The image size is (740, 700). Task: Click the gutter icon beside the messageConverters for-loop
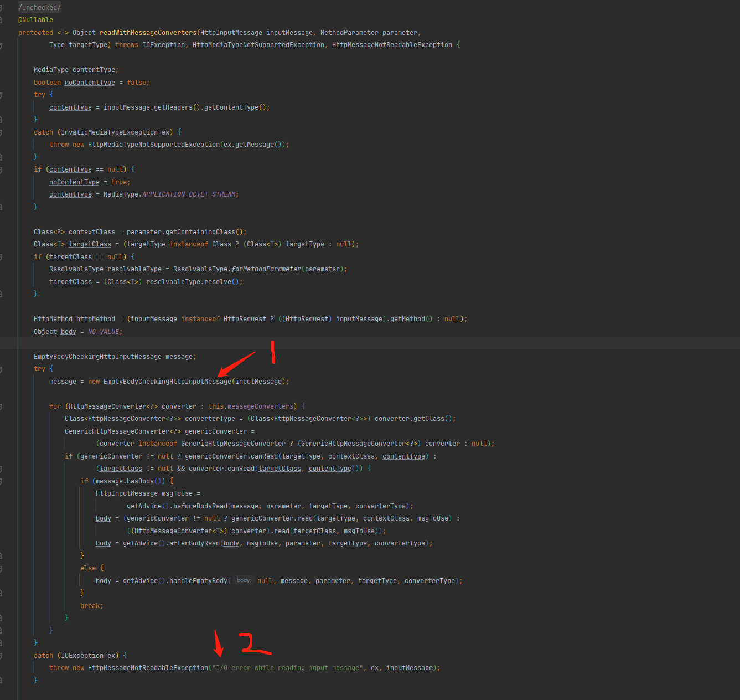point(3,406)
